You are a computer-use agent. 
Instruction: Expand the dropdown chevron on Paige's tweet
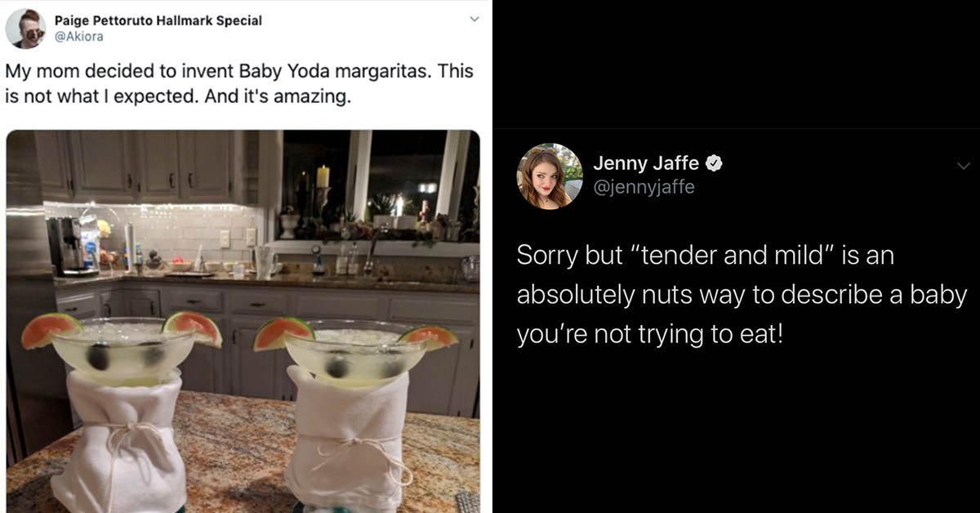click(474, 20)
